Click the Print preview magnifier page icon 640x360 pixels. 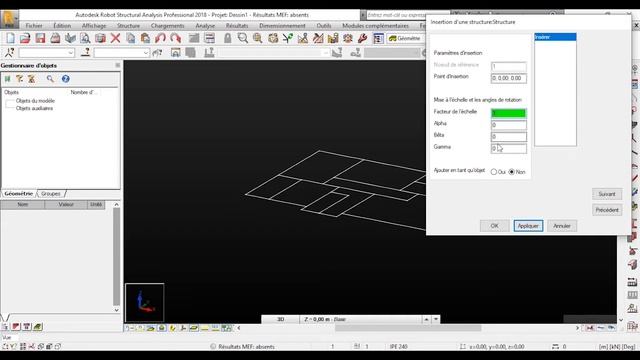[x=85, y=38]
